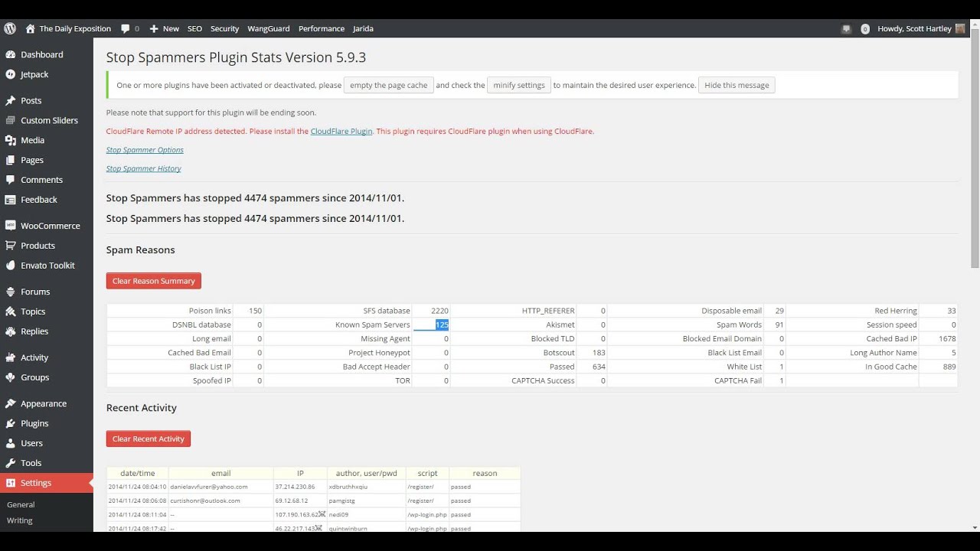This screenshot has width=980, height=551.
Task: Open Writing under Settings submenu
Action: (20, 520)
